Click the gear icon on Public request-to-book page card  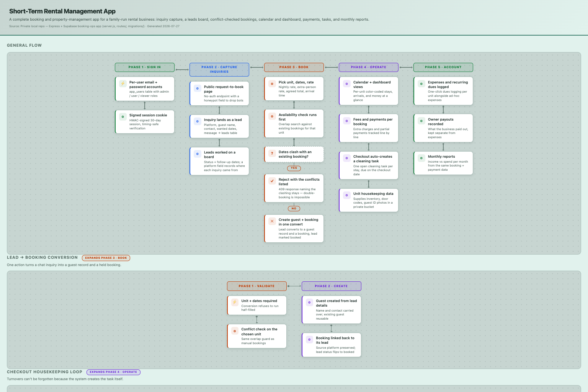pyautogui.click(x=198, y=88)
